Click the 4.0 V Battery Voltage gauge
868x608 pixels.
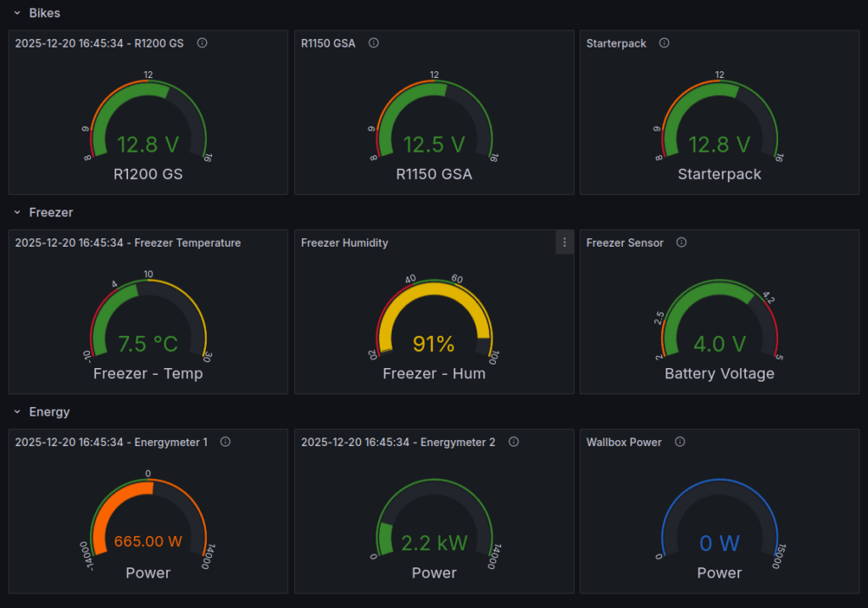coord(720,343)
